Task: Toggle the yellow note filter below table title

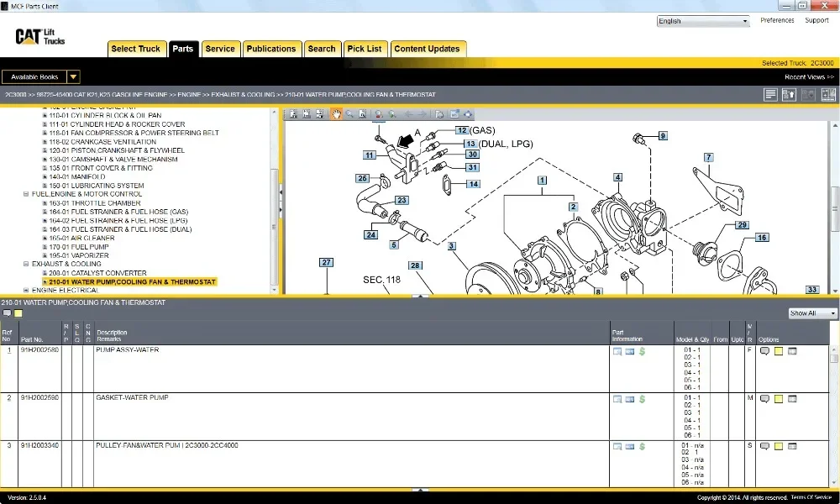Action: pyautogui.click(x=18, y=313)
